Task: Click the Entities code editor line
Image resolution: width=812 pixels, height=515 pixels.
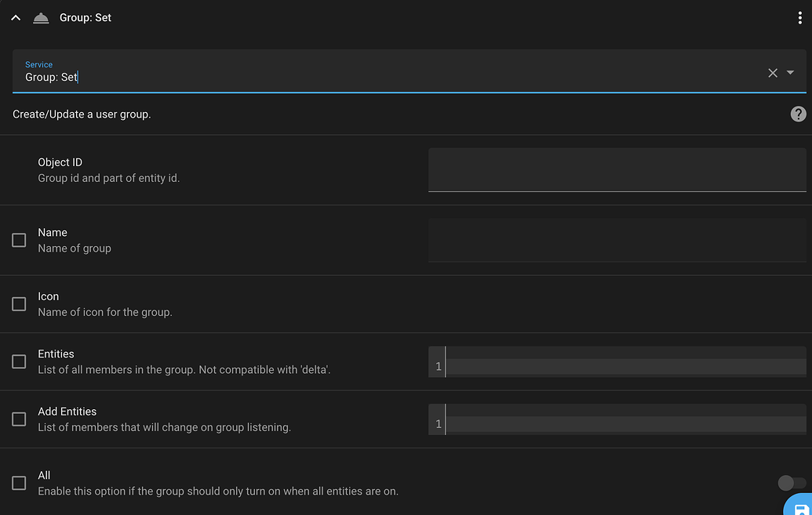Action: click(625, 366)
